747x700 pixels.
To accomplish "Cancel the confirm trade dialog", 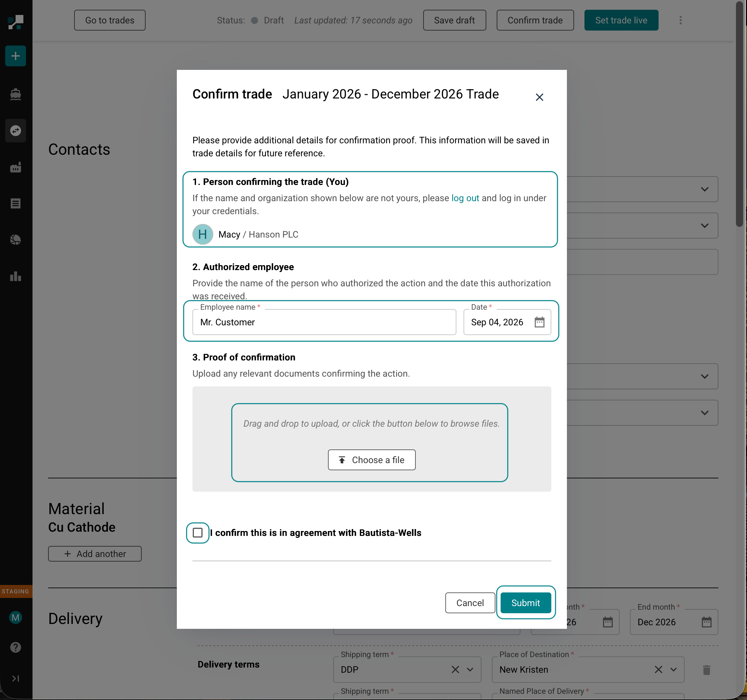I will coord(470,603).
